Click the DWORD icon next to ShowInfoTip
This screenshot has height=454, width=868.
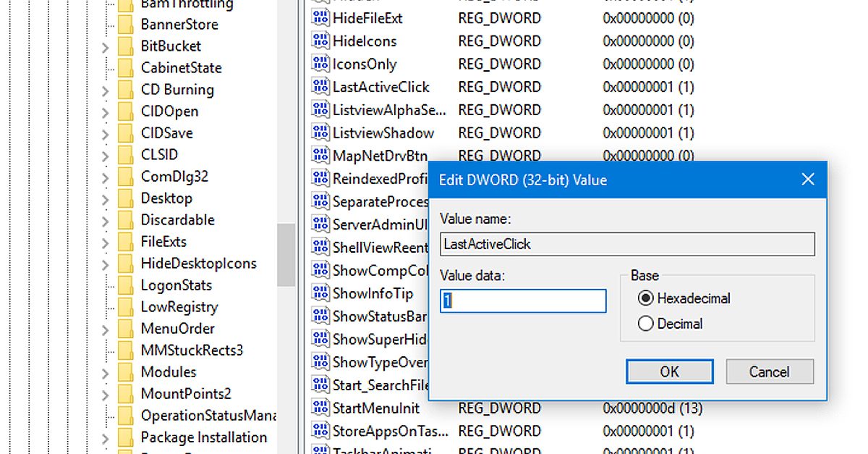point(320,293)
